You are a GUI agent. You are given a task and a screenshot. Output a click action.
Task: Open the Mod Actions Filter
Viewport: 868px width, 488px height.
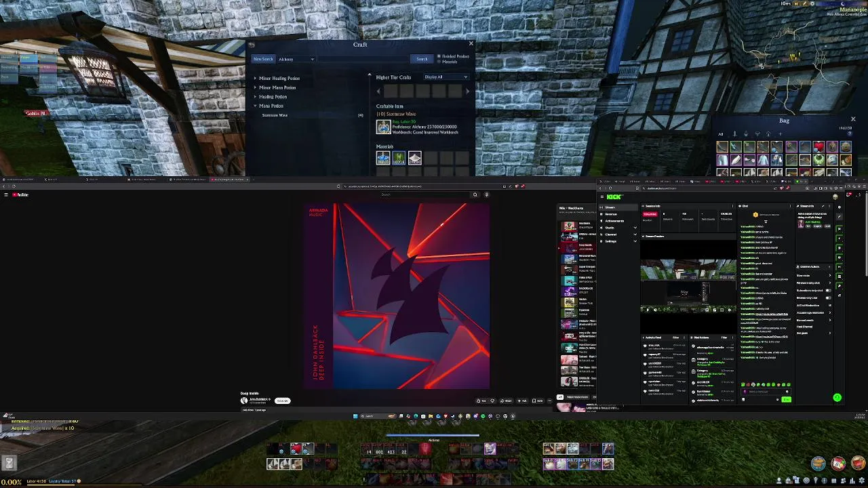(x=724, y=338)
